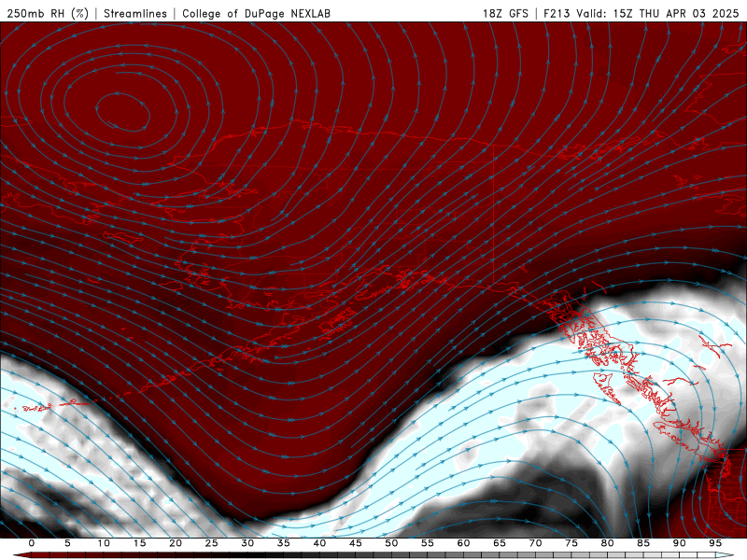Image resolution: width=747 pixels, height=560 pixels.
Task: Click the "20" value on the color scale
Action: click(176, 543)
